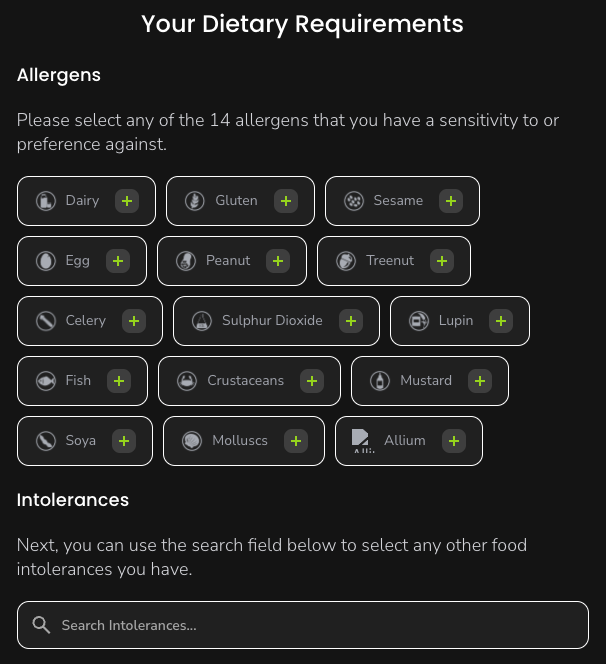Add Fish with its plus button
The width and height of the screenshot is (606, 664).
coord(119,381)
